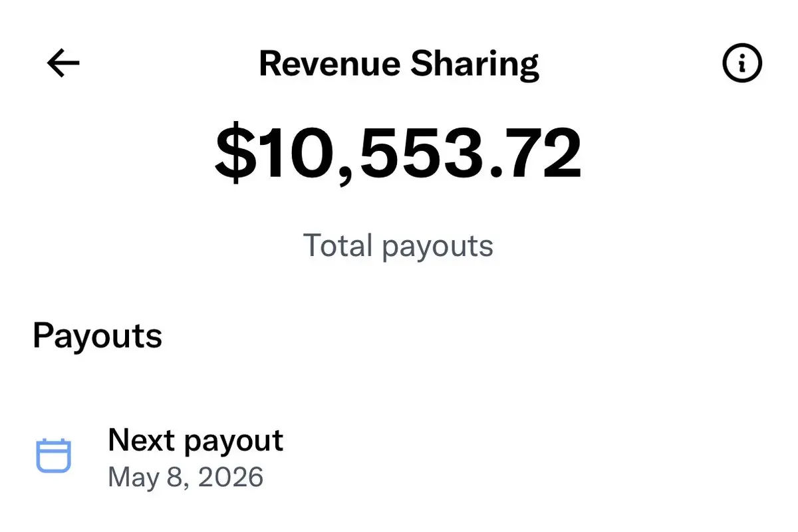798x532 pixels.
Task: Return to previous screen via back arrow
Action: click(63, 64)
